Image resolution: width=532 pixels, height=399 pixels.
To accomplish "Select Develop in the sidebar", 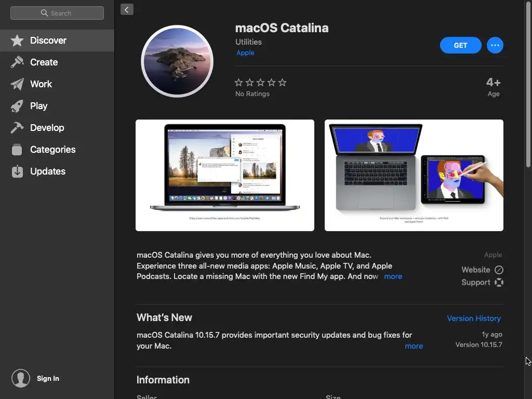I will pos(57,128).
